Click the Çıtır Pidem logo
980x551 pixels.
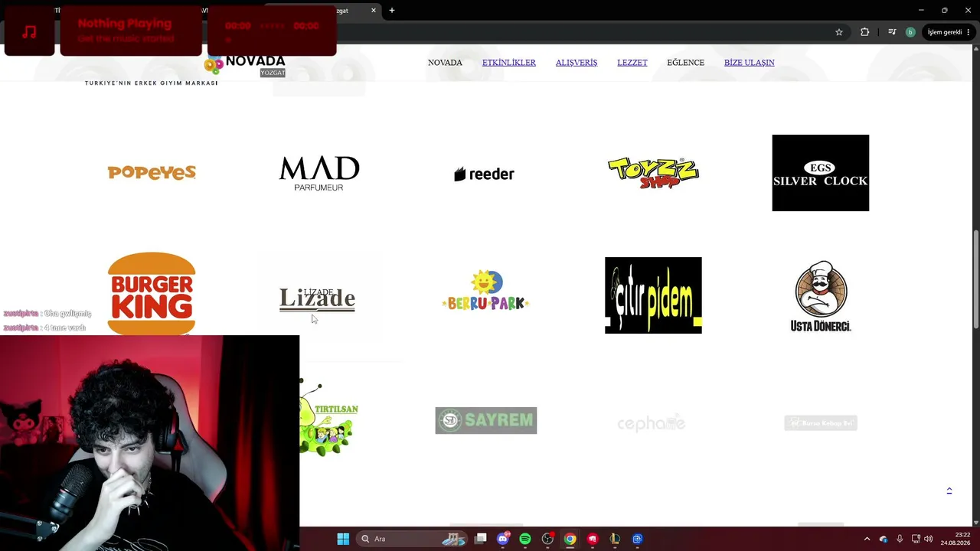(x=653, y=295)
